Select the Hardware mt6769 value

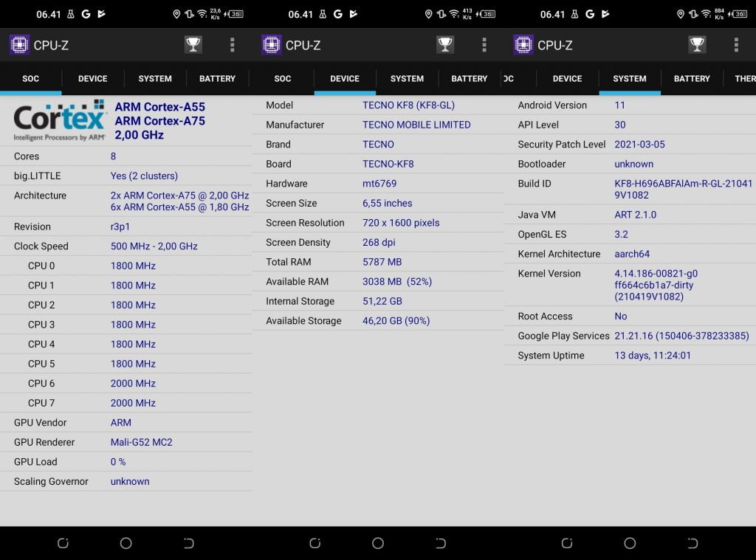379,184
